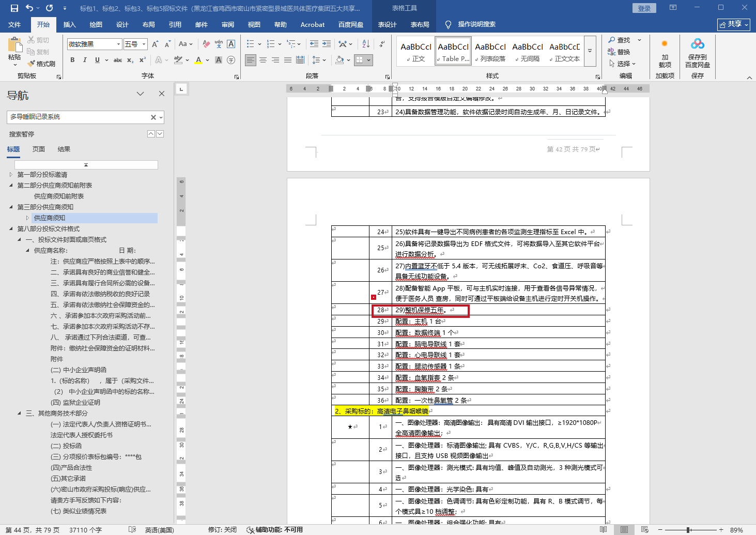
Task: Apply the 无间隔 style from the gallery
Action: (528, 51)
